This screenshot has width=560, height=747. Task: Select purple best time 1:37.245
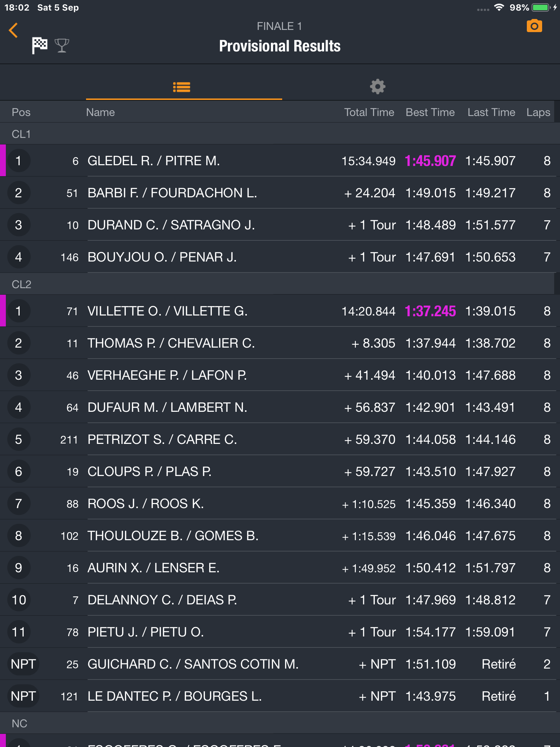[430, 311]
